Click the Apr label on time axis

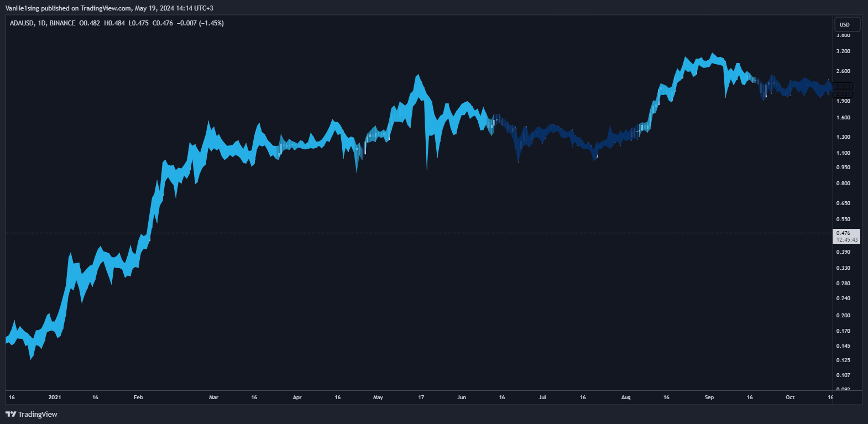[297, 397]
